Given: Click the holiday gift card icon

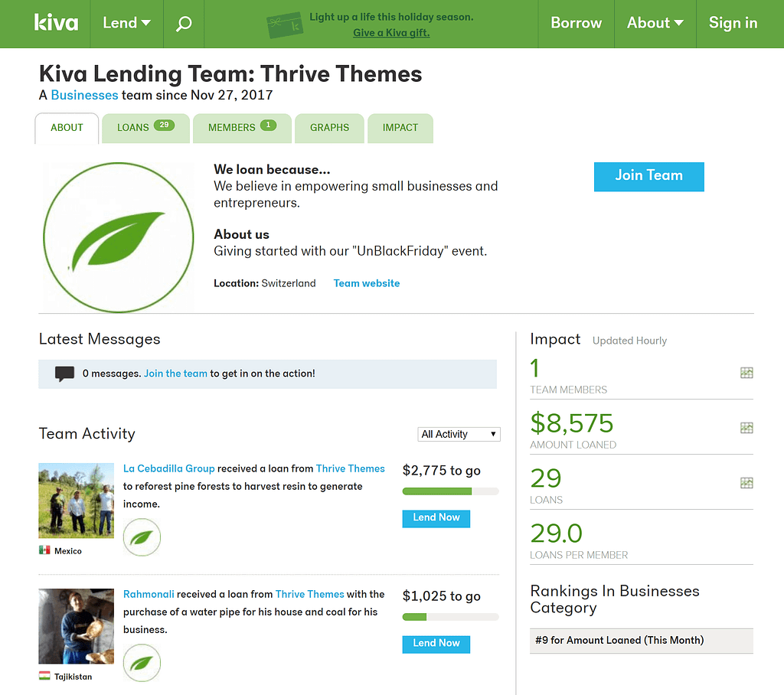Looking at the screenshot, I should click(285, 25).
